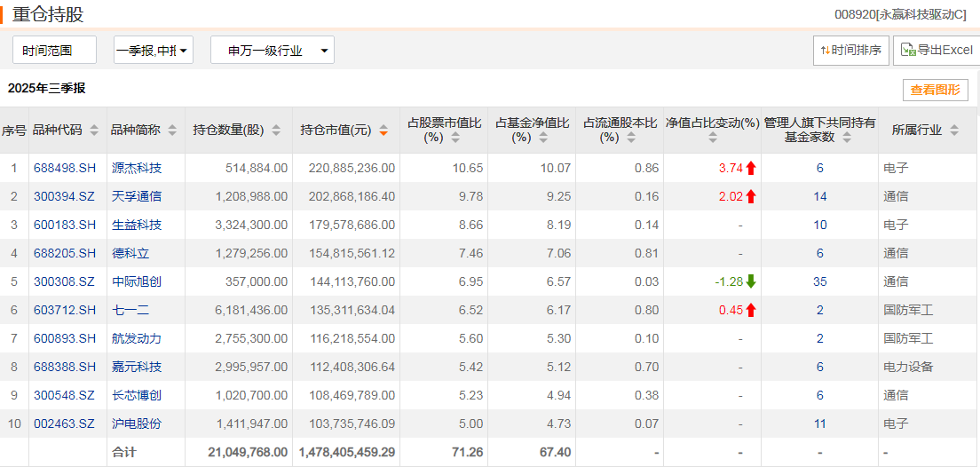
Task: Export table with 导出Excel button
Action: (937, 50)
